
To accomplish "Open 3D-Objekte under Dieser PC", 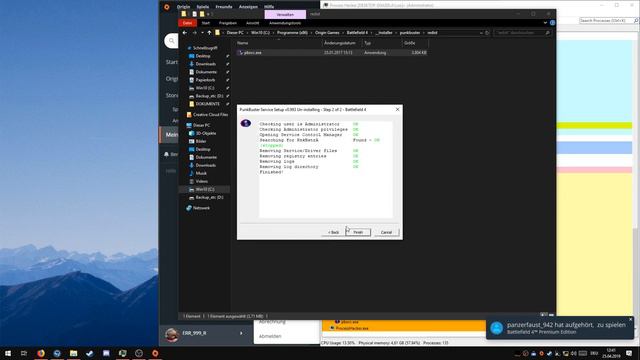I will coord(206,133).
